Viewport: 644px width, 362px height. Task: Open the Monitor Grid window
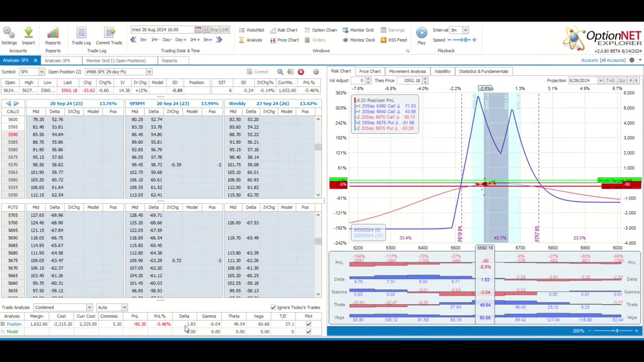(358, 30)
